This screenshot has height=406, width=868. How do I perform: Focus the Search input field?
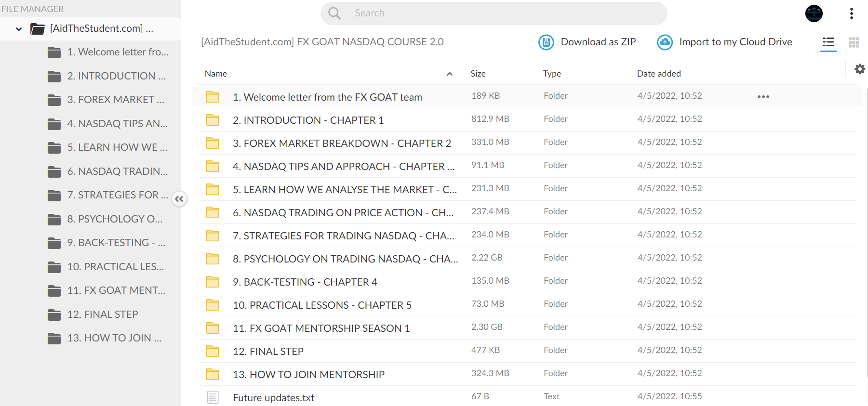pos(494,13)
